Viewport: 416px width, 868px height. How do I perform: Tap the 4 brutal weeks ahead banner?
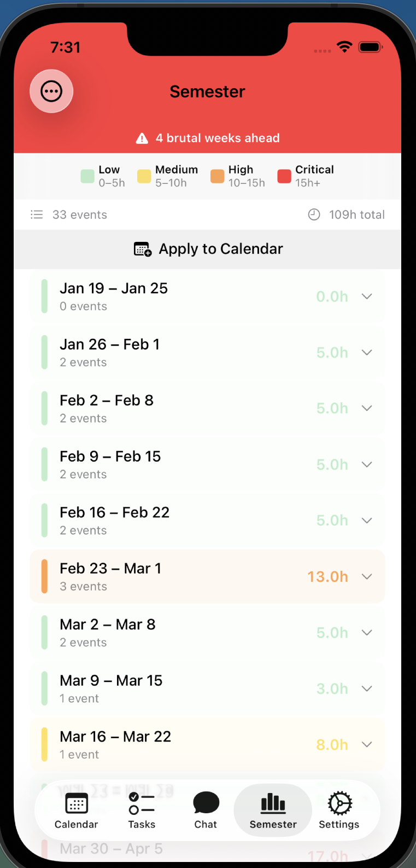pyautogui.click(x=208, y=138)
